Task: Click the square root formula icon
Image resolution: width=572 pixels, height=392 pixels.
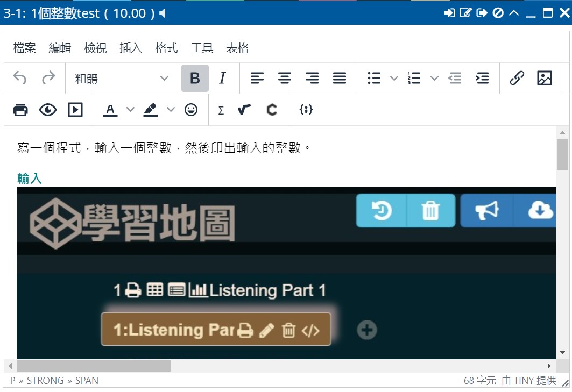Action: point(244,110)
